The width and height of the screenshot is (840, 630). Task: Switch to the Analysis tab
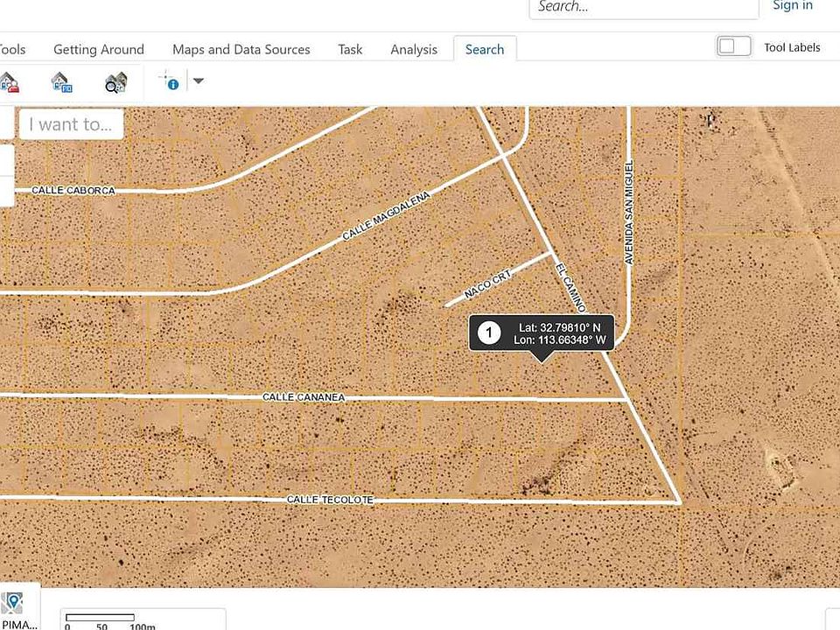click(x=413, y=49)
